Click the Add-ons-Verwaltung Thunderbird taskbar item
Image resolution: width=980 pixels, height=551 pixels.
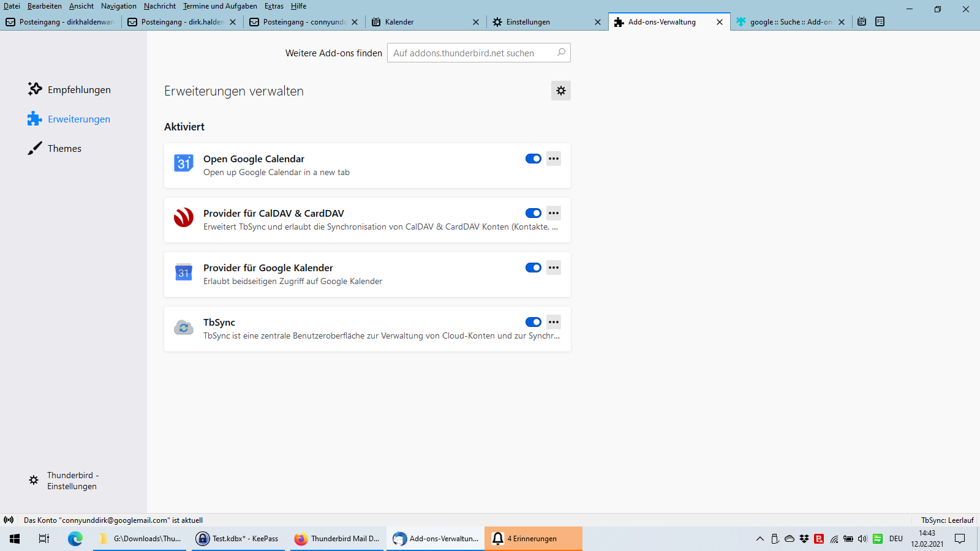pyautogui.click(x=435, y=539)
